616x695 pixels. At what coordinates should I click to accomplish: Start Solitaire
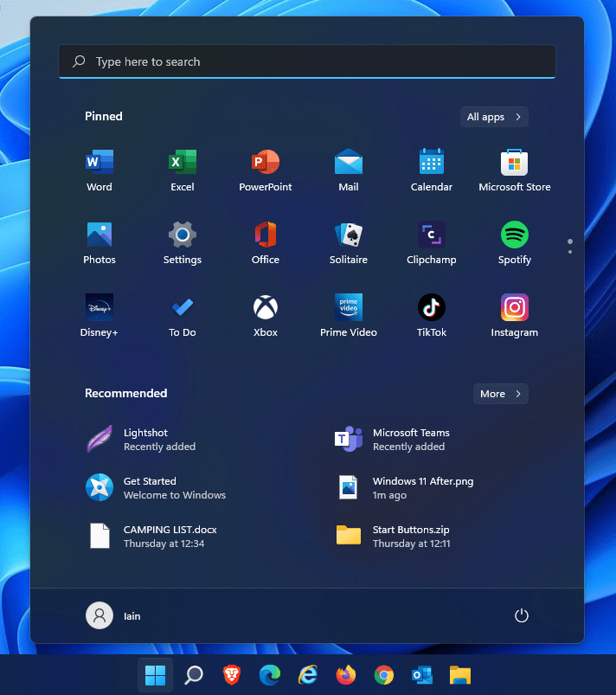click(349, 242)
